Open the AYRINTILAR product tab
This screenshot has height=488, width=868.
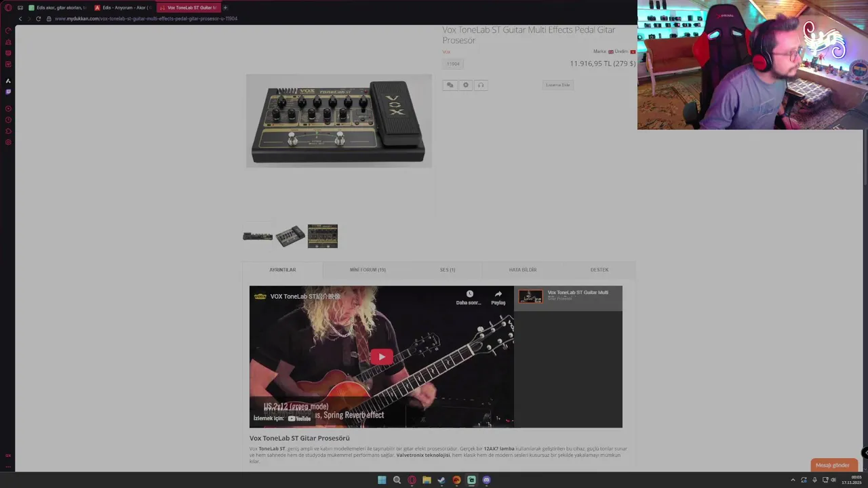282,270
